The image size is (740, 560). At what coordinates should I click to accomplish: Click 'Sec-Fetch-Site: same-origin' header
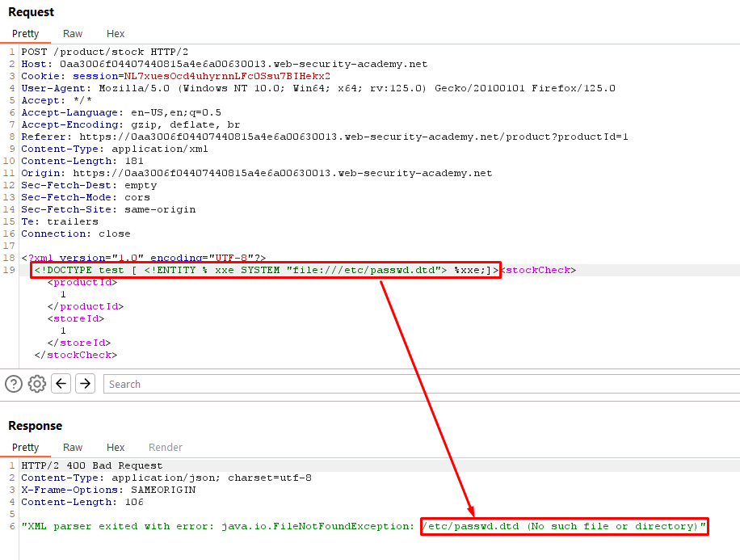108,209
